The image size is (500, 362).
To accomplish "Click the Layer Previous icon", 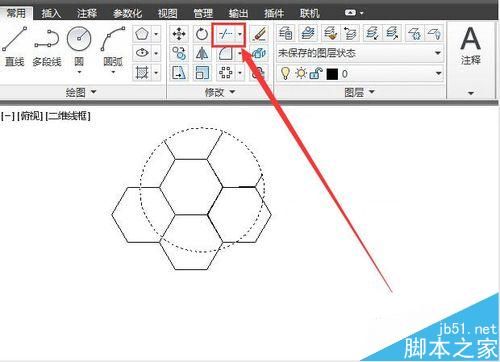I will point(350,33).
